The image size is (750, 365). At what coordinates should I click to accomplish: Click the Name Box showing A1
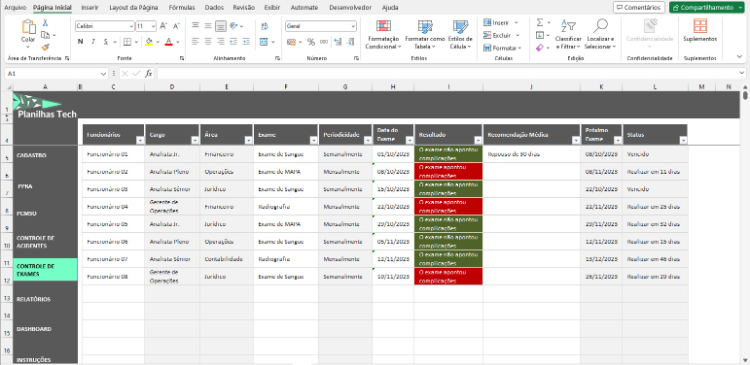pos(53,74)
